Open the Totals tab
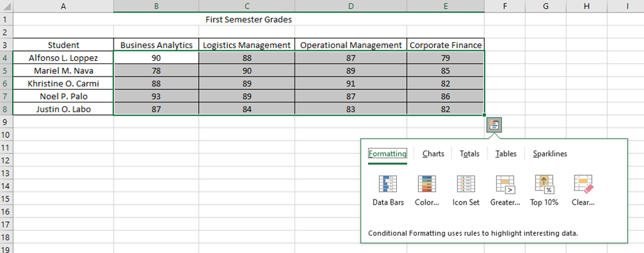The width and height of the screenshot is (644, 253). pos(470,154)
